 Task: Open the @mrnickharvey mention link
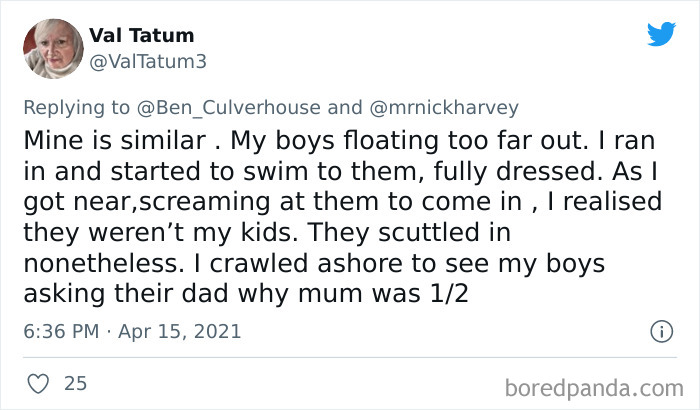click(445, 107)
